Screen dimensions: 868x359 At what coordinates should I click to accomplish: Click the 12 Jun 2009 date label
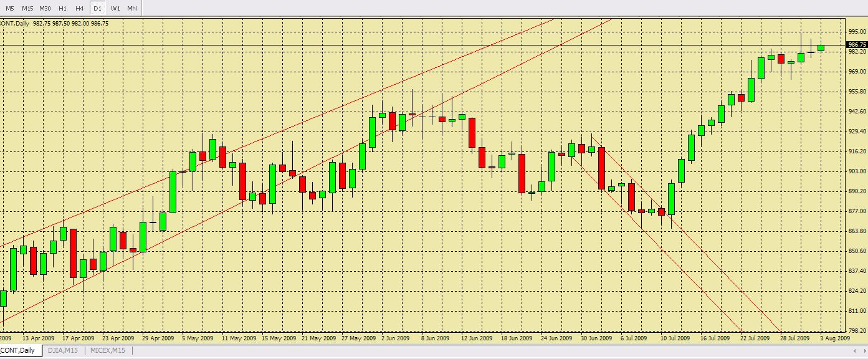point(477,338)
